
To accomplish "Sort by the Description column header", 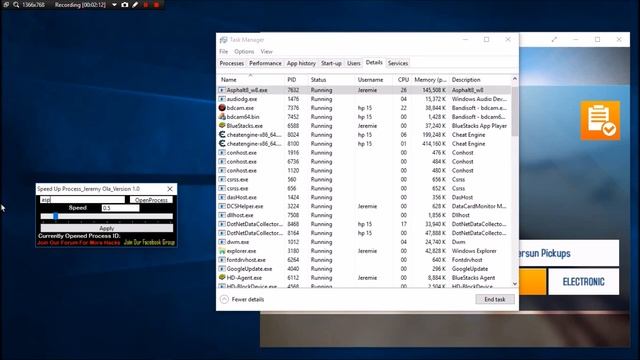I will [x=480, y=80].
